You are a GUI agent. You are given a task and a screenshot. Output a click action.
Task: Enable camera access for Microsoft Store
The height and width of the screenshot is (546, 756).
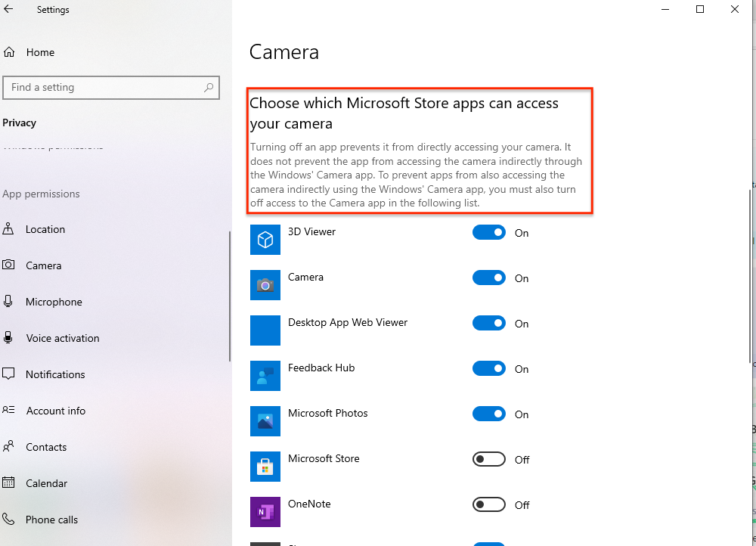489,459
